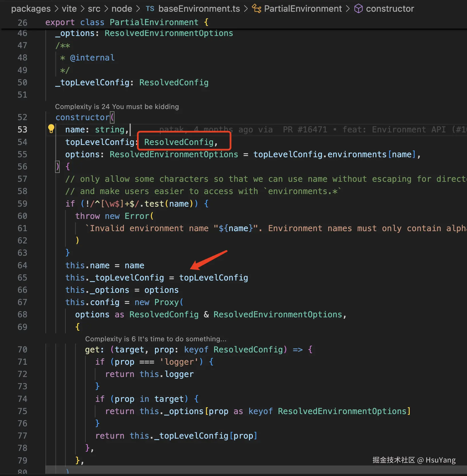Click the 'get:' handler on line 70
The width and height of the screenshot is (467, 476).
pyautogui.click(x=94, y=350)
